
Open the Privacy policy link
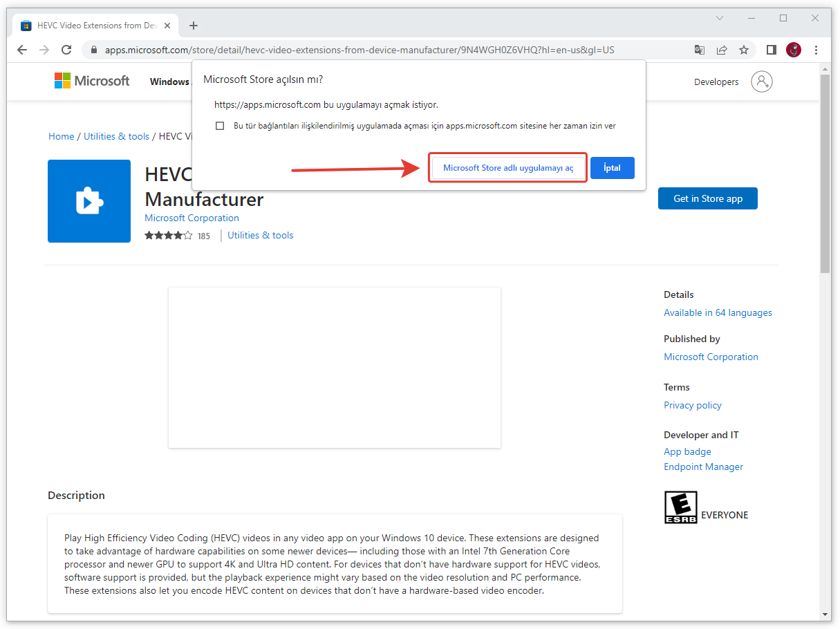pyautogui.click(x=692, y=405)
